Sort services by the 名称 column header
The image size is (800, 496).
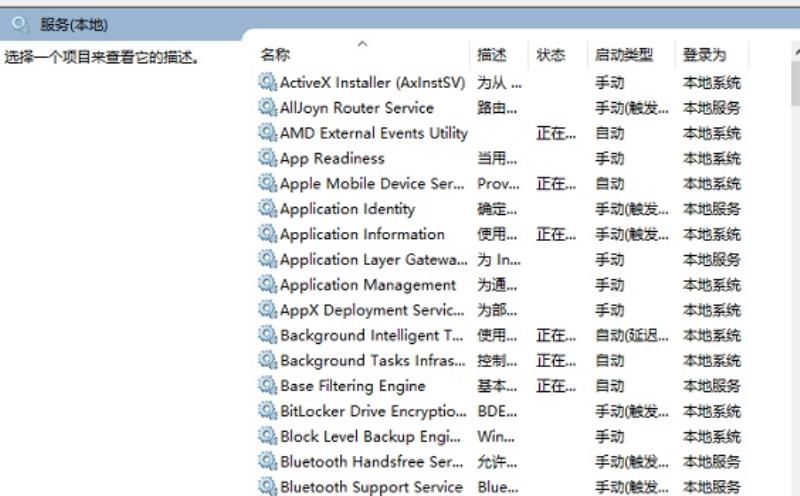275,55
